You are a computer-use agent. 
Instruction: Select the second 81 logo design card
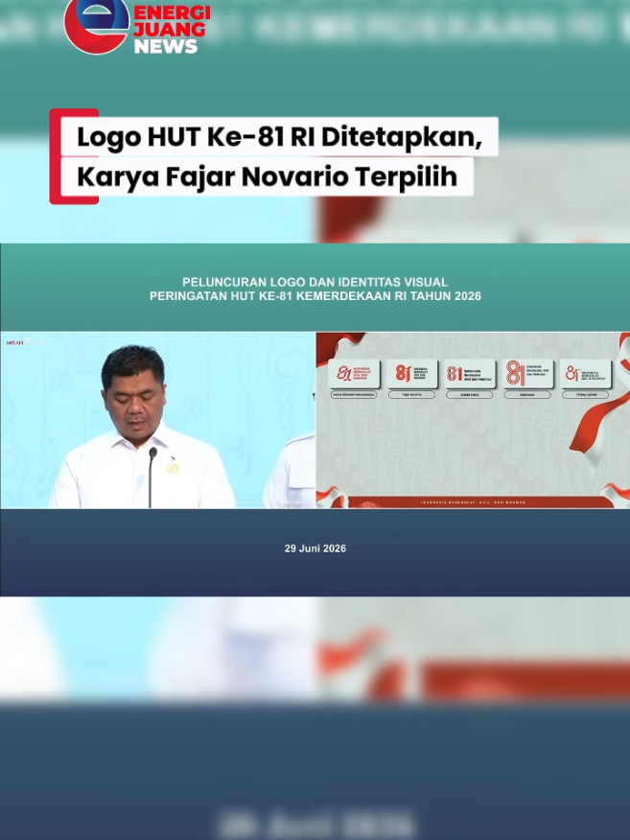click(412, 373)
